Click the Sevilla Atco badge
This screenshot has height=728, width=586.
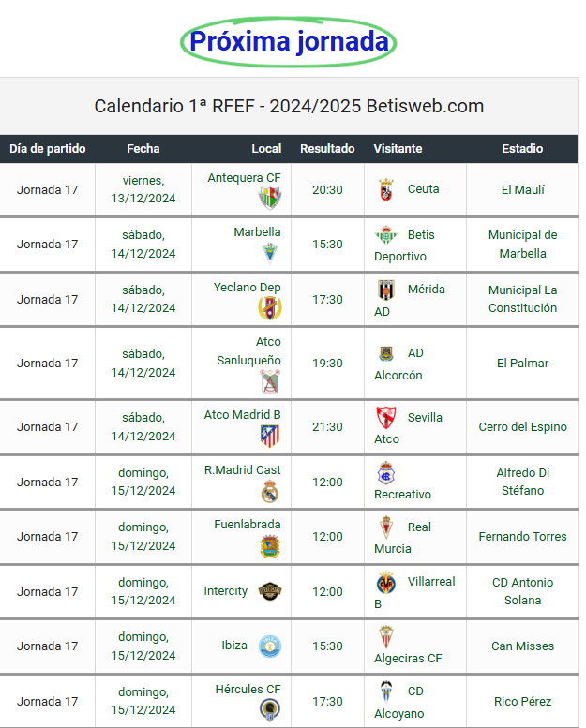385,418
